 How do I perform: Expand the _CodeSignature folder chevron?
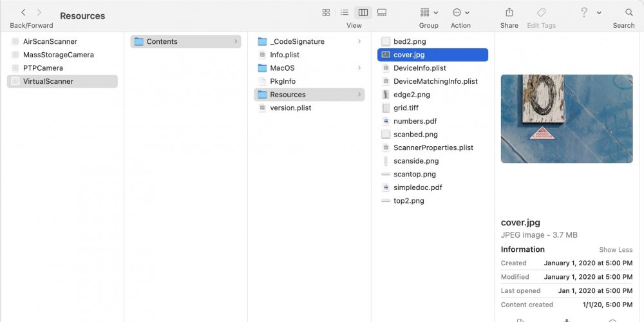click(x=359, y=41)
